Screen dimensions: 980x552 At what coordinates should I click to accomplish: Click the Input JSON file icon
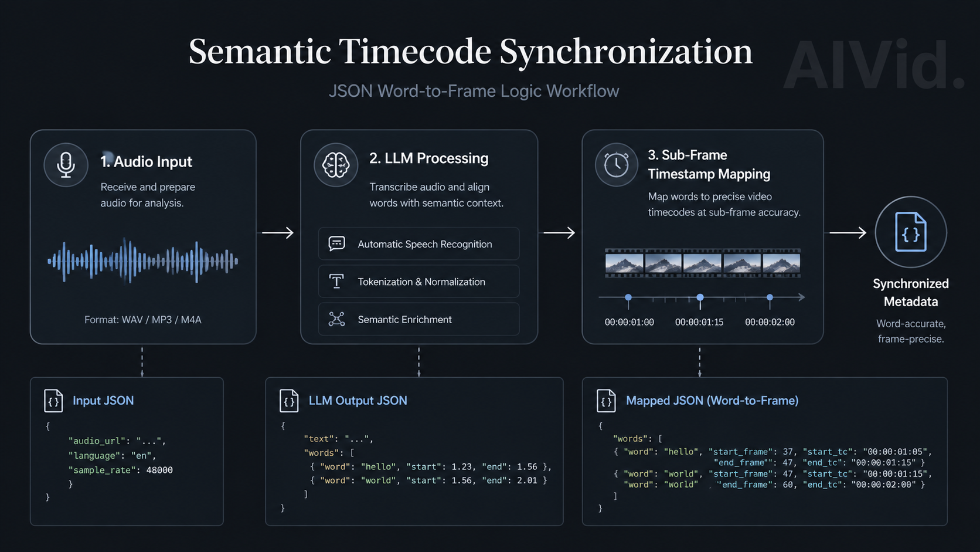click(x=53, y=401)
